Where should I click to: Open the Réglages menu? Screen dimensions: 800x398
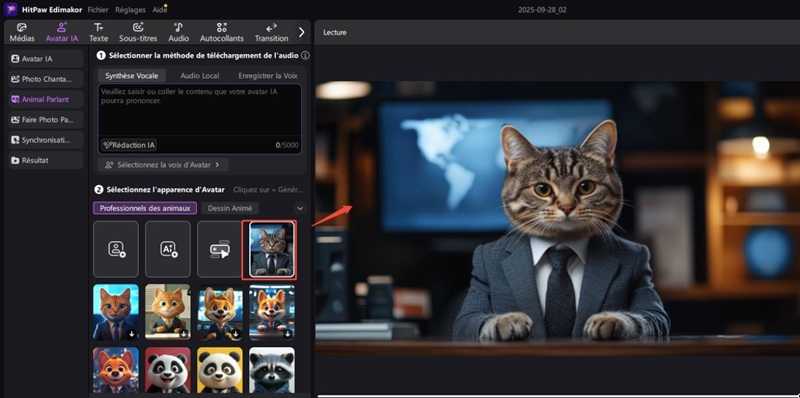[130, 10]
